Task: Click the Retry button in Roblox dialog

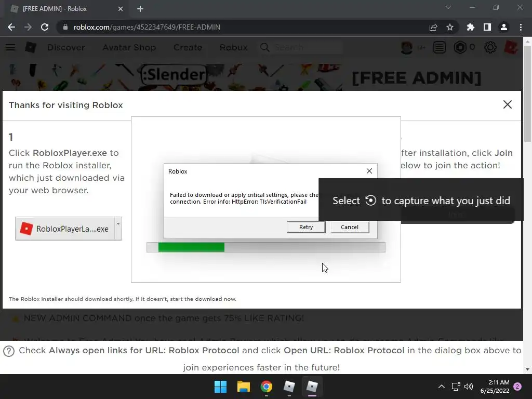Action: click(x=305, y=227)
